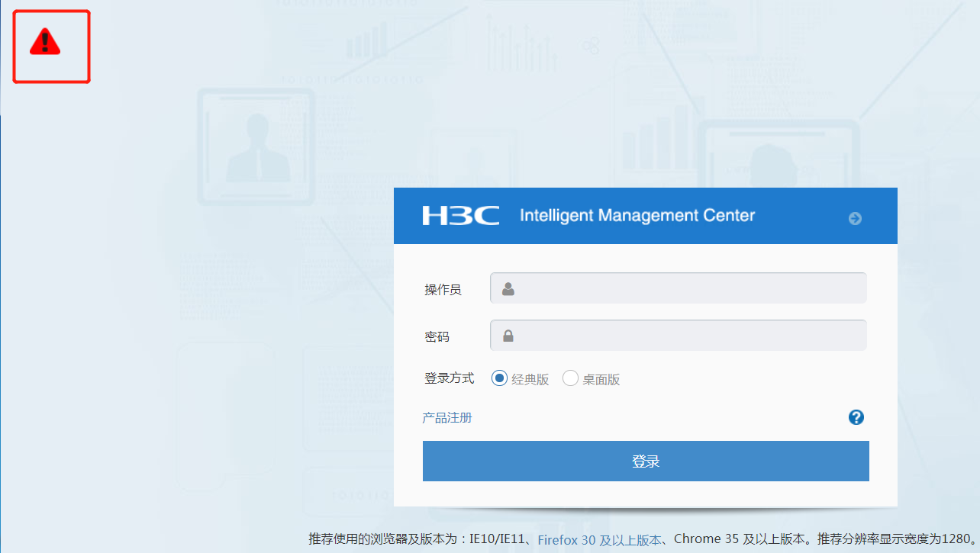Click the user silhouette icon in operator field

(508, 289)
